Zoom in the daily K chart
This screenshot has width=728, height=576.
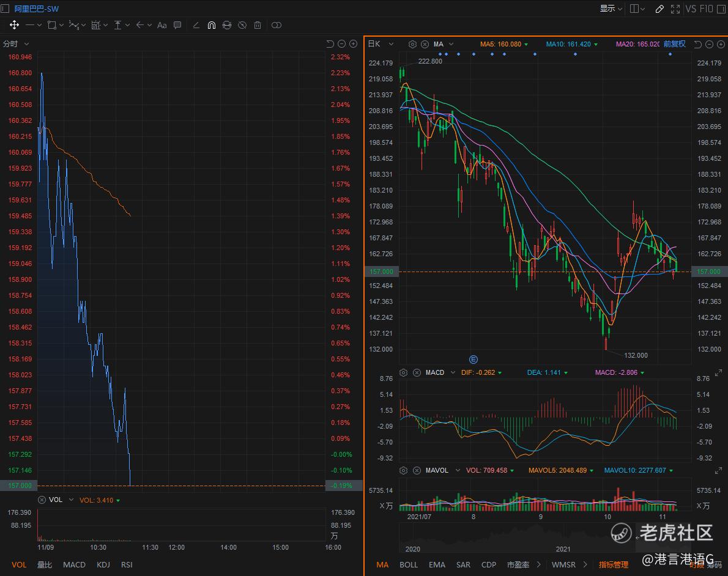pos(721,44)
